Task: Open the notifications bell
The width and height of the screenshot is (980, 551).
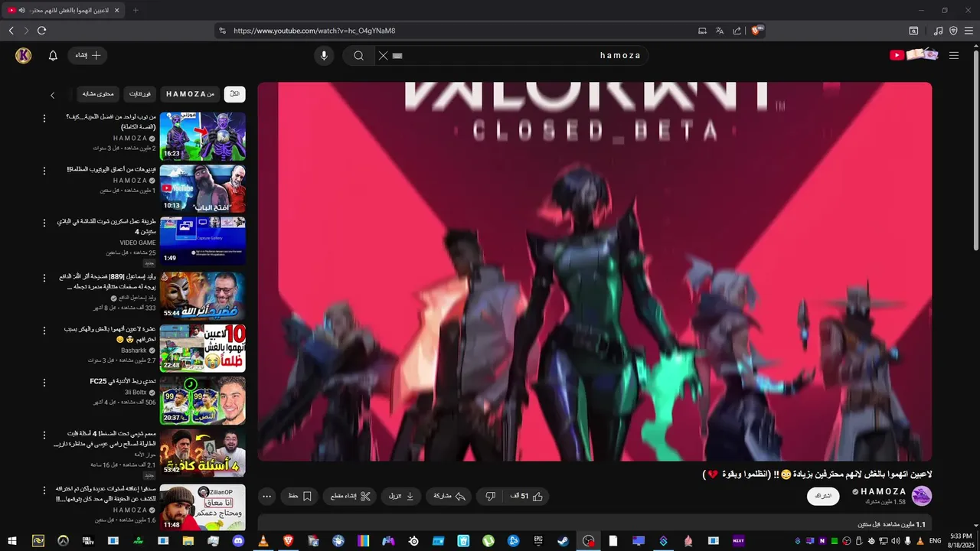Action: point(53,55)
